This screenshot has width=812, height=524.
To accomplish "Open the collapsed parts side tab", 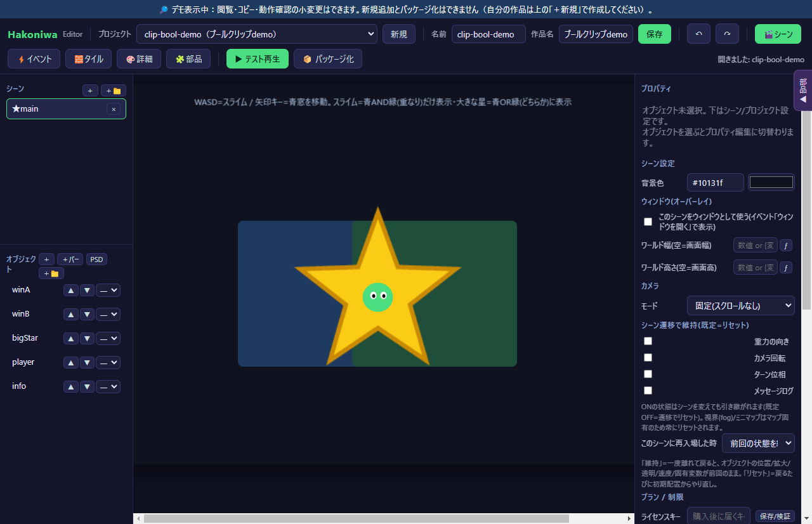I will point(803,91).
